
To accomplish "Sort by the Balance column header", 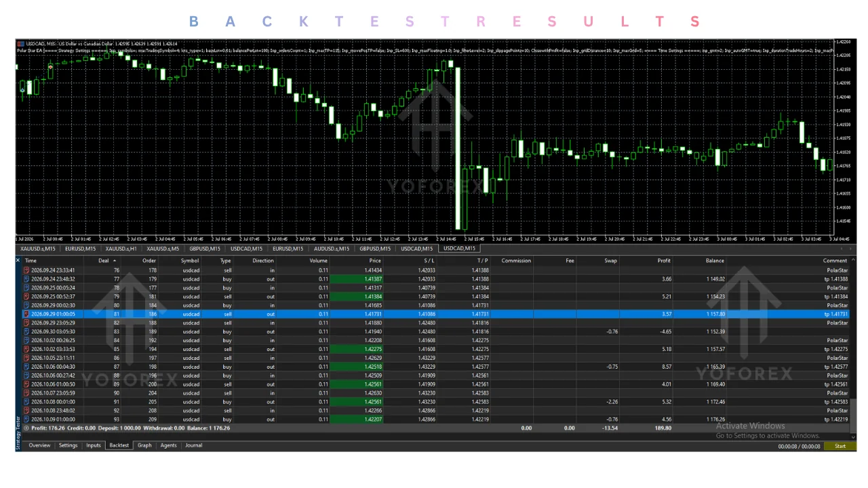I will point(715,261).
